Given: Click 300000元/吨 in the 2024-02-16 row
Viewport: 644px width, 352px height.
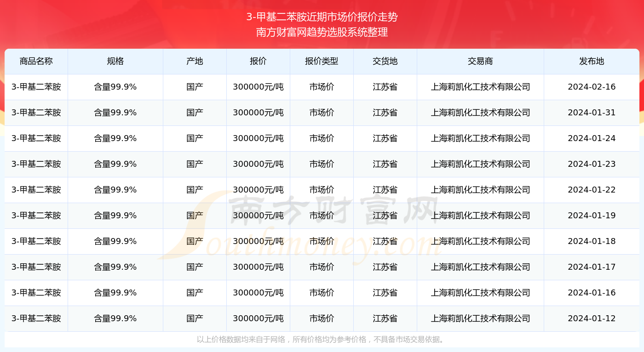Looking at the screenshot, I should (x=258, y=87).
